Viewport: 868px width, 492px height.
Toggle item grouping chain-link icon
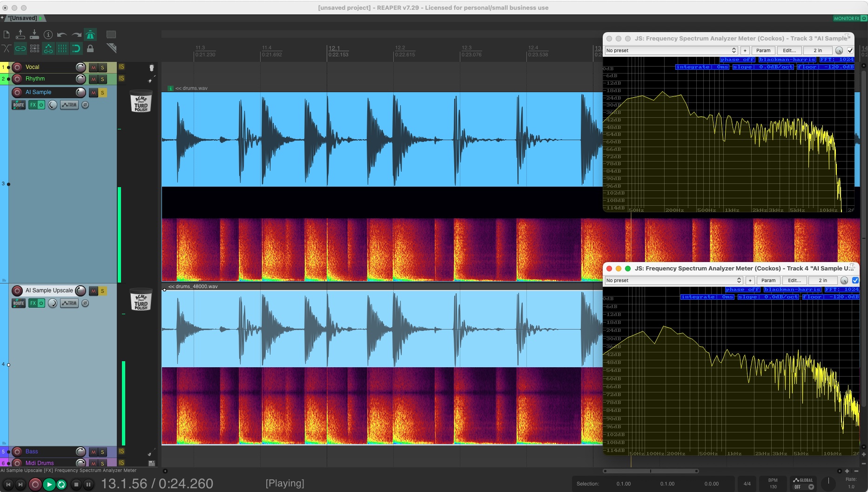20,48
